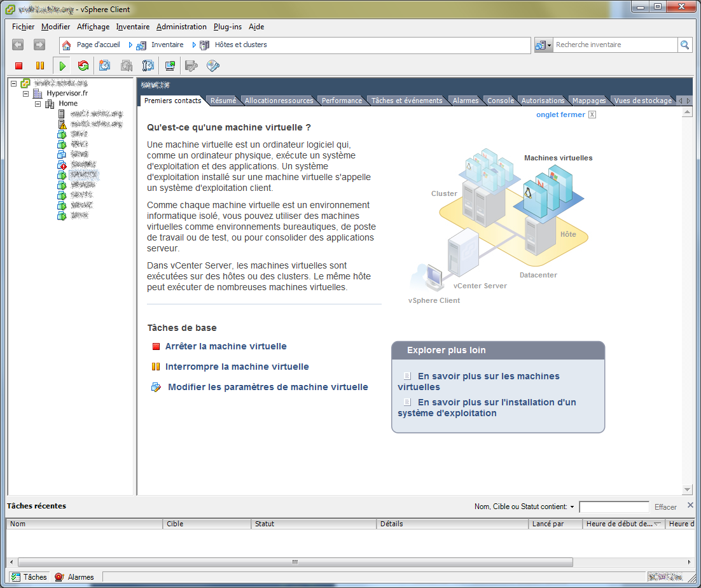Open the 'Nom, Cible ou Statut contient' dropdown
The height and width of the screenshot is (588, 701).
572,507
